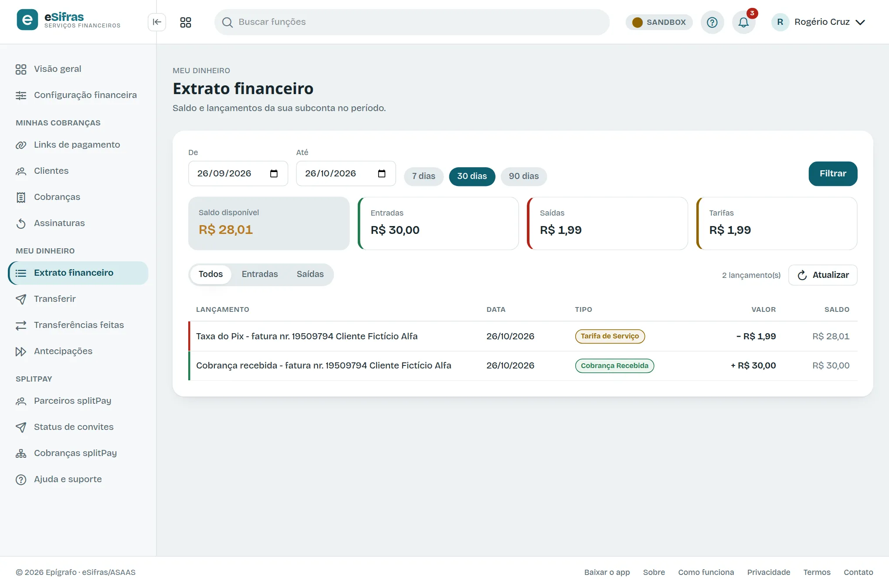Click the Buscar funções search field
The image size is (889, 588).
[x=412, y=22]
